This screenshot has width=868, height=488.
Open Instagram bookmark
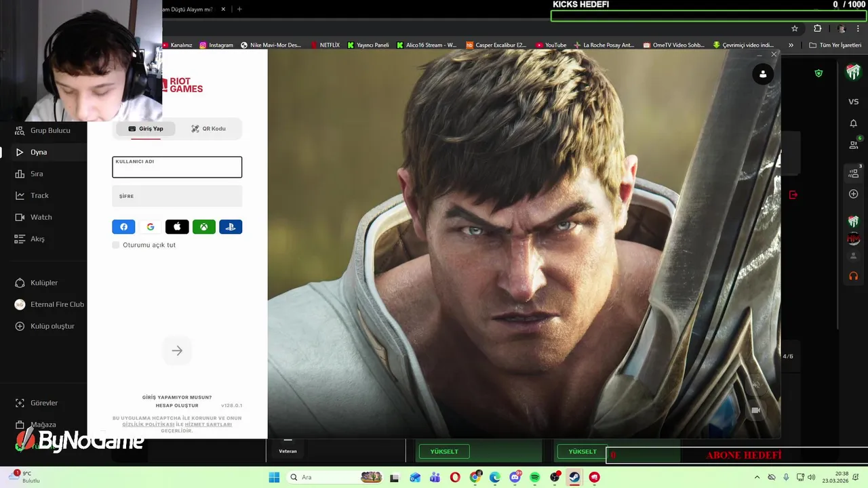216,45
